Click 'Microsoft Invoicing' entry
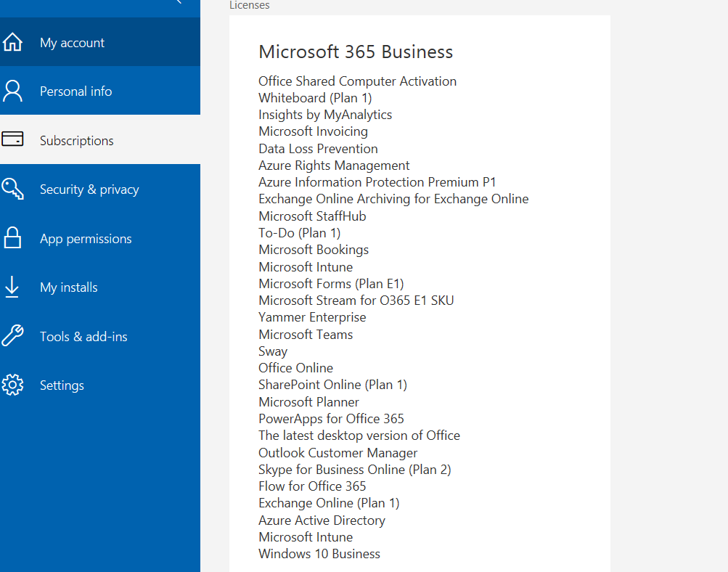This screenshot has width=728, height=572. pos(313,131)
